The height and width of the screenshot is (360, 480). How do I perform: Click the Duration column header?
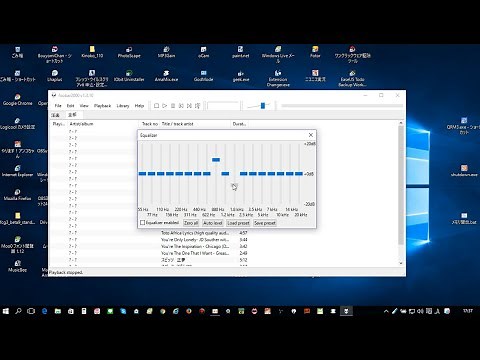click(239, 124)
